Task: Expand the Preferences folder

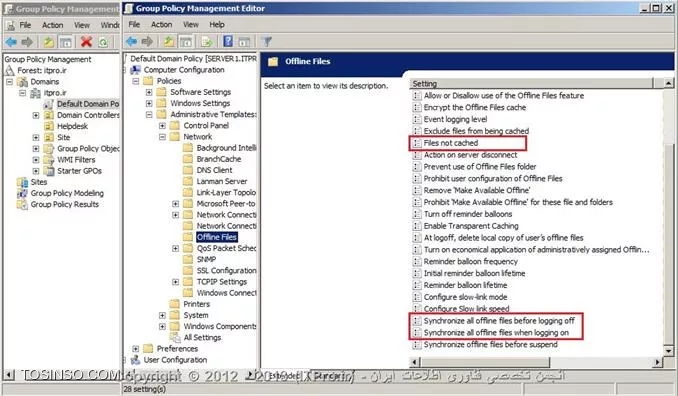Action: click(135, 348)
